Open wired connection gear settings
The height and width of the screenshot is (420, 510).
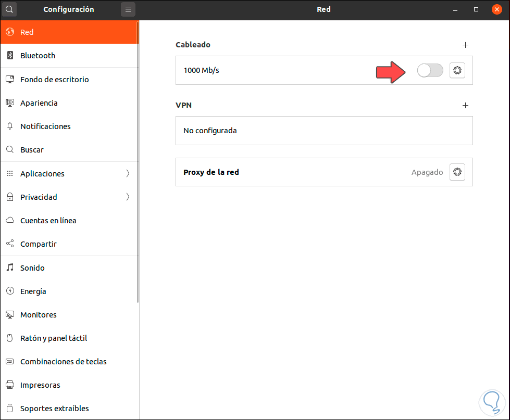pyautogui.click(x=457, y=70)
